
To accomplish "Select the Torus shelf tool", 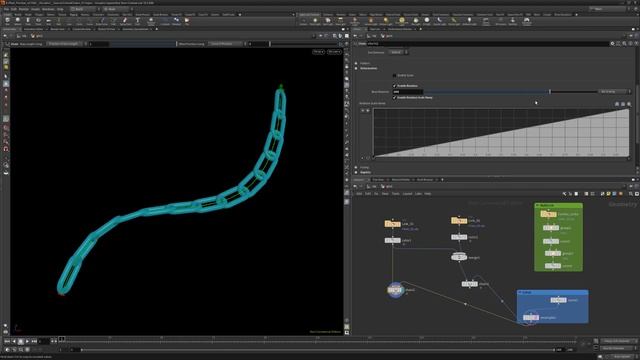I will 38,21.
